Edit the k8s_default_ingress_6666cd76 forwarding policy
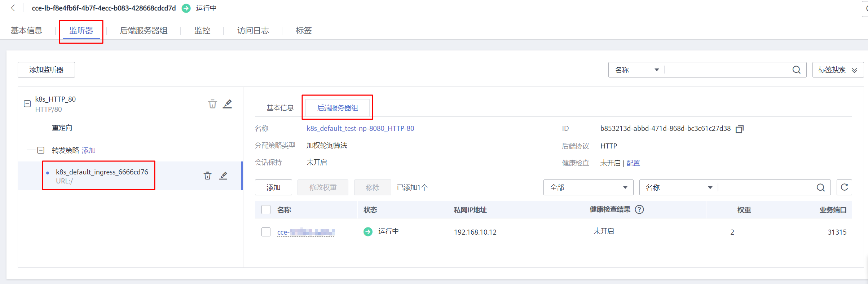 click(x=223, y=176)
